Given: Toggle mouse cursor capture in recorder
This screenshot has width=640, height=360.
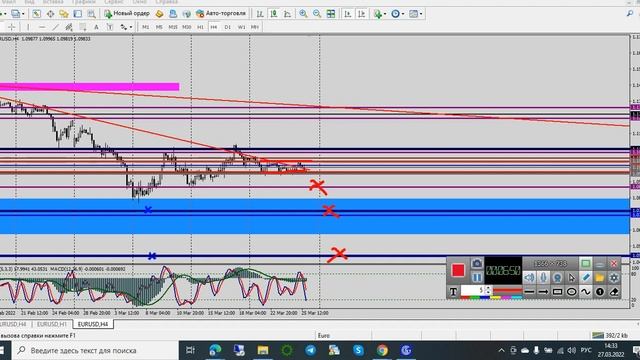Looking at the screenshot, I should pos(571,278).
